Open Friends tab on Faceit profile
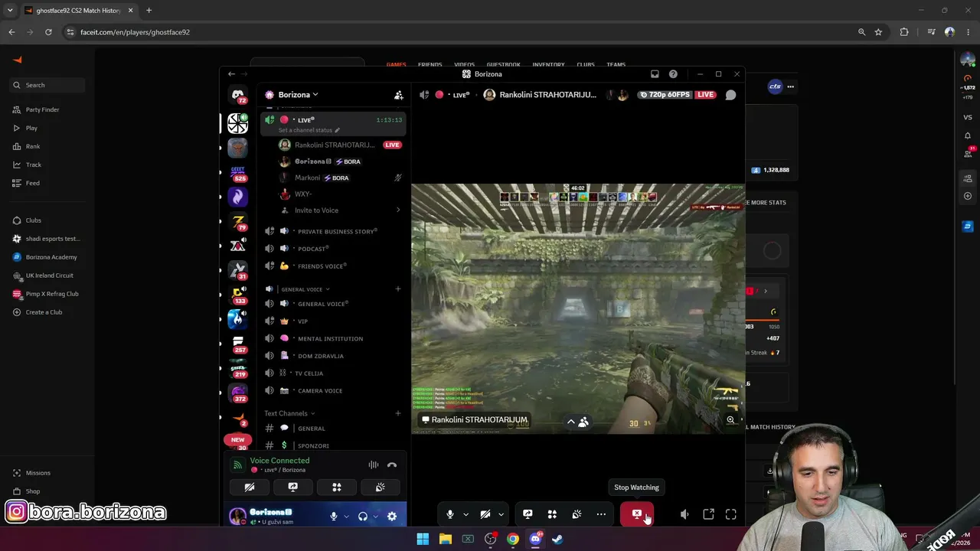The height and width of the screenshot is (551, 980). (x=430, y=65)
